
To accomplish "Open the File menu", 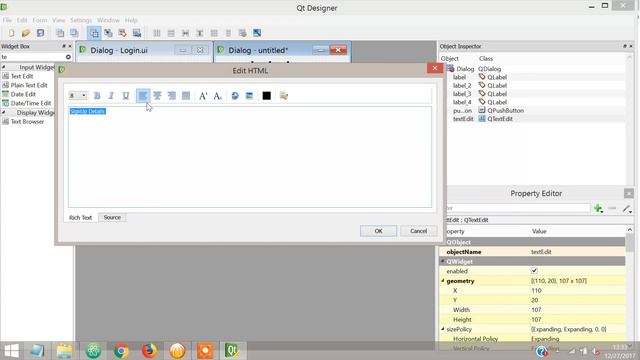I will coord(7,20).
